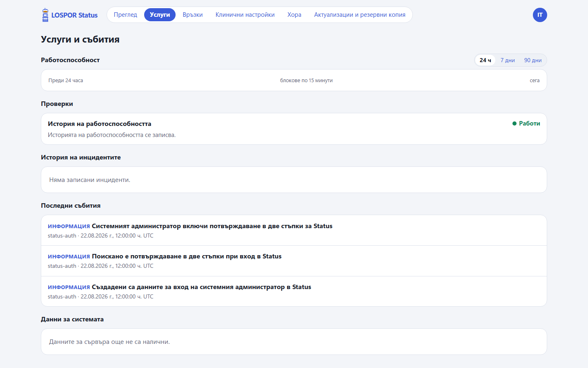Click the Преди 24 часа label
This screenshot has height=368, width=588.
click(66, 81)
